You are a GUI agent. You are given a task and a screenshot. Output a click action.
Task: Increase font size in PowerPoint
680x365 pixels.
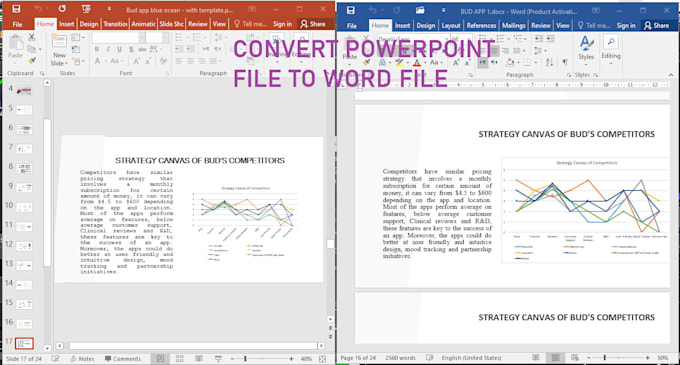pos(137,61)
